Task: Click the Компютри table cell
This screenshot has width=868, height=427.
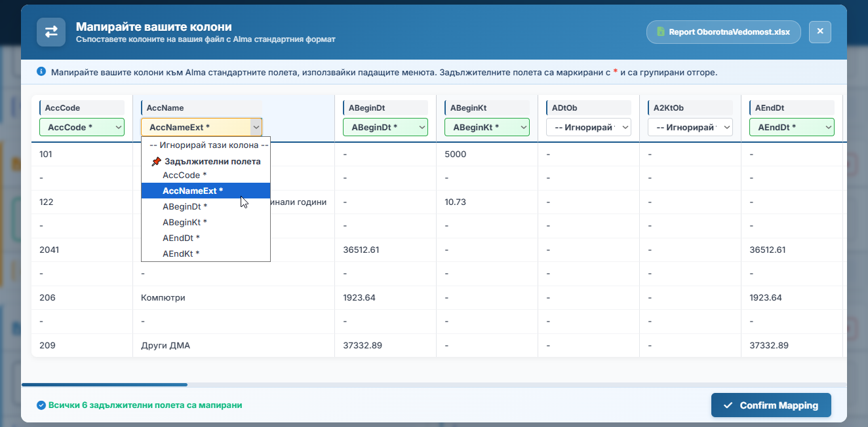Action: click(163, 297)
